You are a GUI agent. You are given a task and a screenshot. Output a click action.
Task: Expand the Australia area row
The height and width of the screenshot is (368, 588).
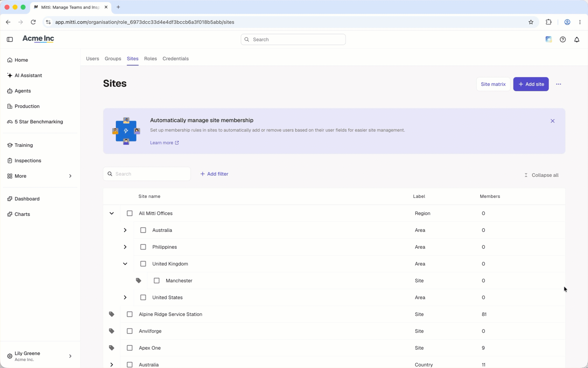[125, 230]
